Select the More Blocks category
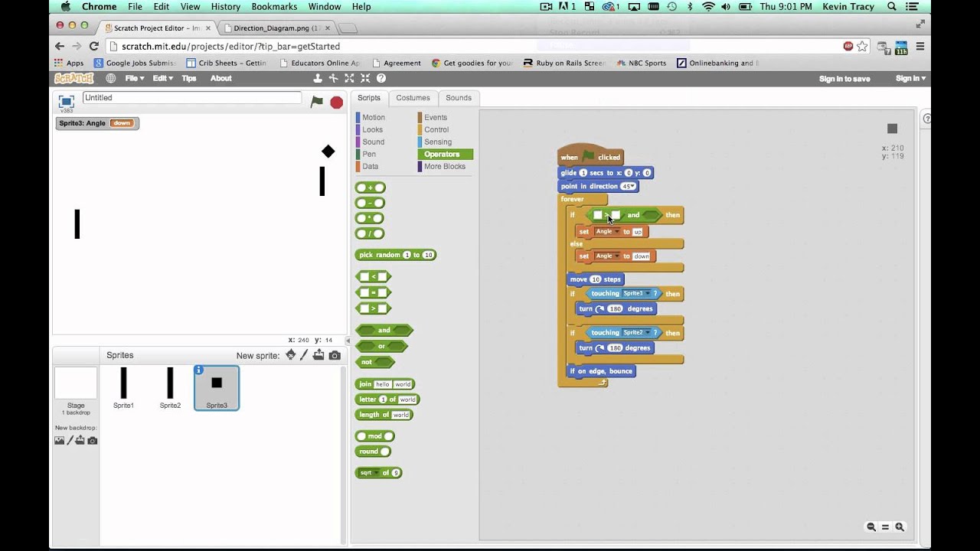Viewport: 980px width, 551px height. (x=444, y=166)
